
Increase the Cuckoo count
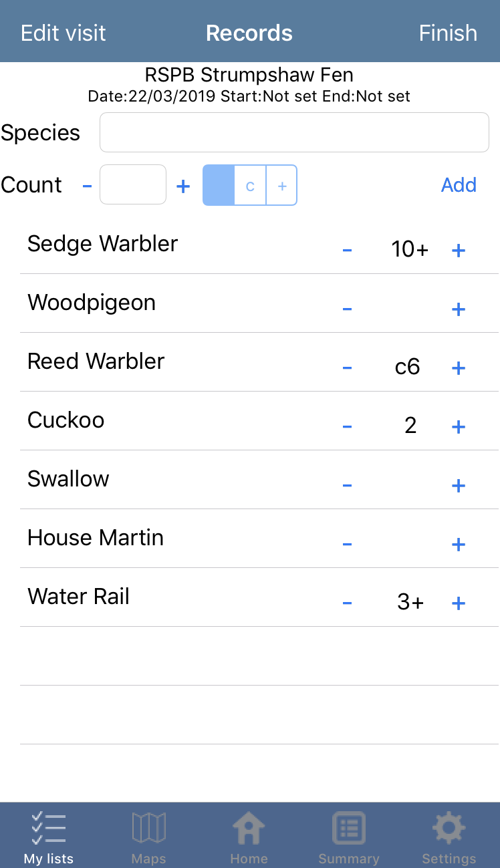(x=459, y=427)
